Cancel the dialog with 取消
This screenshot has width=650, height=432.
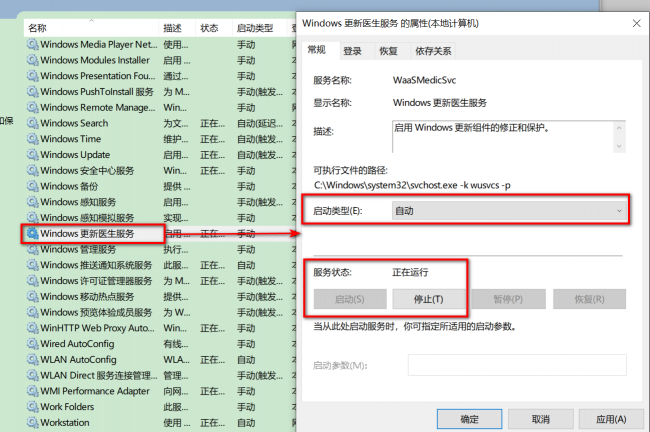541,419
